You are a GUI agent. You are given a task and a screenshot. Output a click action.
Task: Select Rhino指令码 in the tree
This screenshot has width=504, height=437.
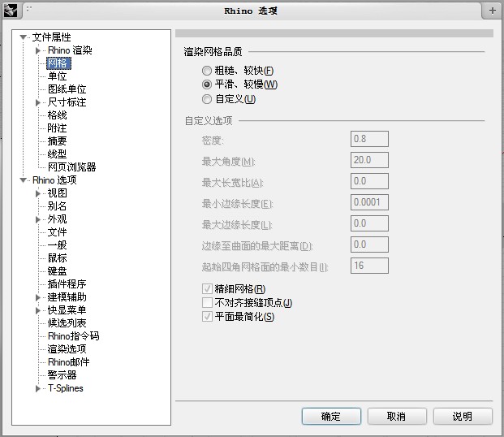click(73, 336)
